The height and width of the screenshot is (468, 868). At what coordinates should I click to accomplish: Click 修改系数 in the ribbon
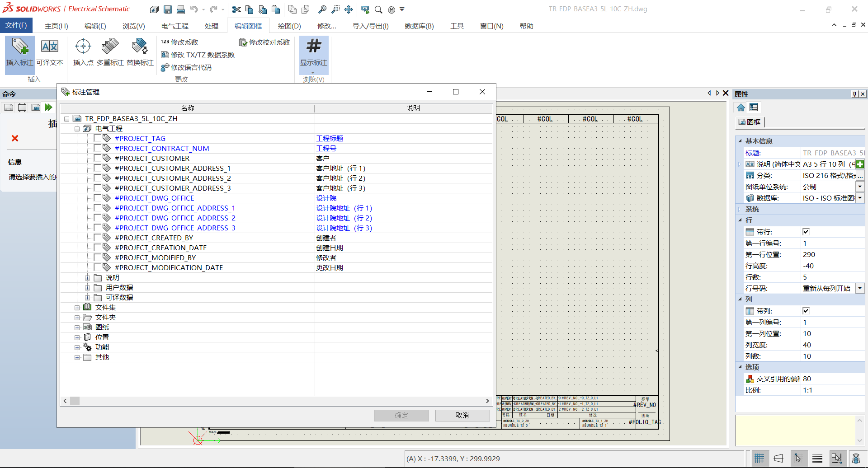tap(179, 42)
